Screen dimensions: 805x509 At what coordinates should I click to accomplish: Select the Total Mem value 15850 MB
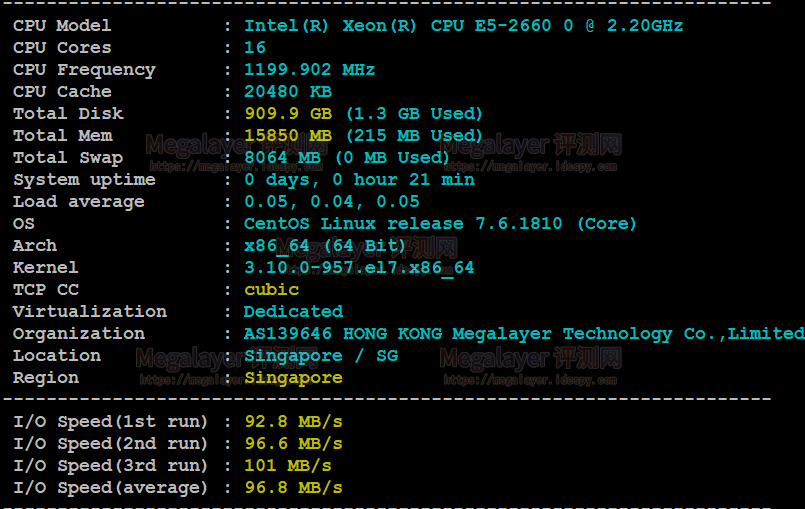[x=288, y=136]
